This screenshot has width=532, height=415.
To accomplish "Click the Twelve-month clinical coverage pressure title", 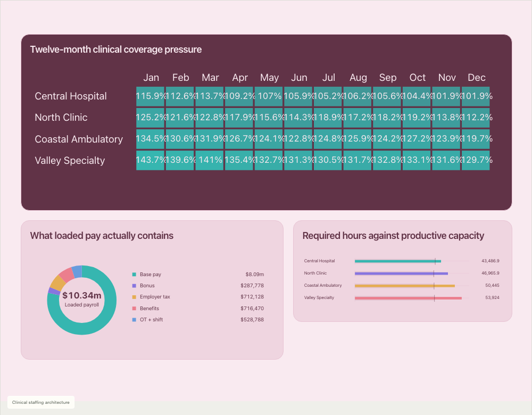I will click(115, 49).
